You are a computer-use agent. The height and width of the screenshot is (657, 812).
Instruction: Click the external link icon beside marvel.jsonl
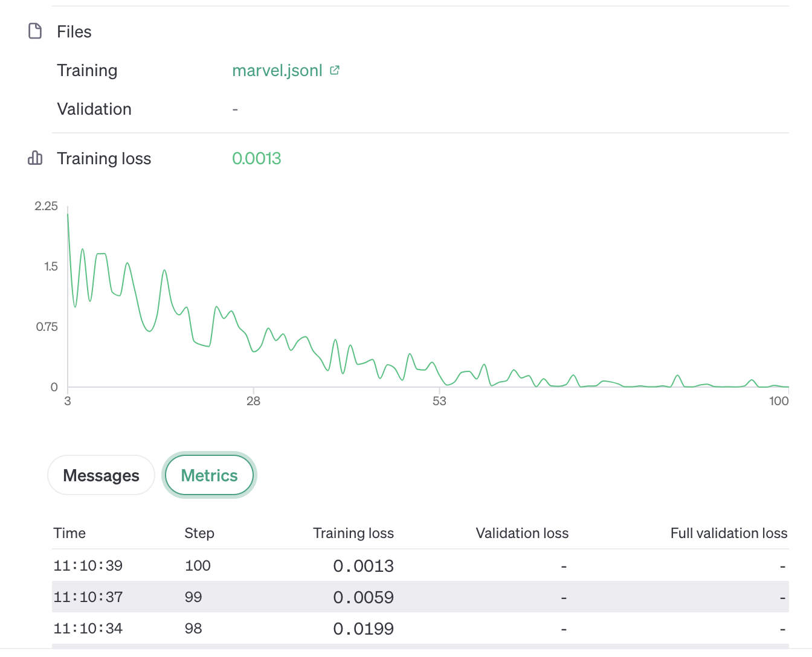point(335,71)
